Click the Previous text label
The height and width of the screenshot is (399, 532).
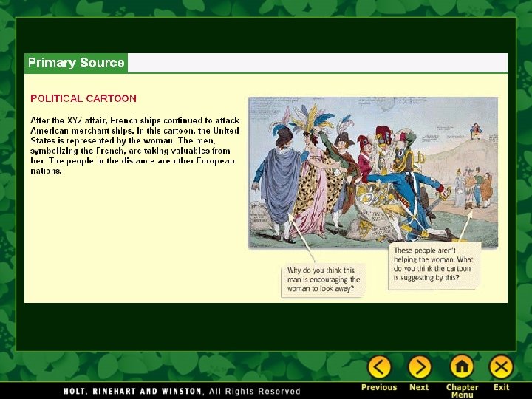379,387
